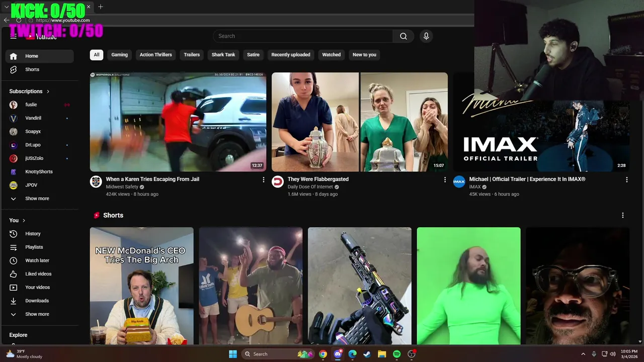Open options menu for They Were Flabbergasted
The image size is (644, 362).
pos(445,179)
